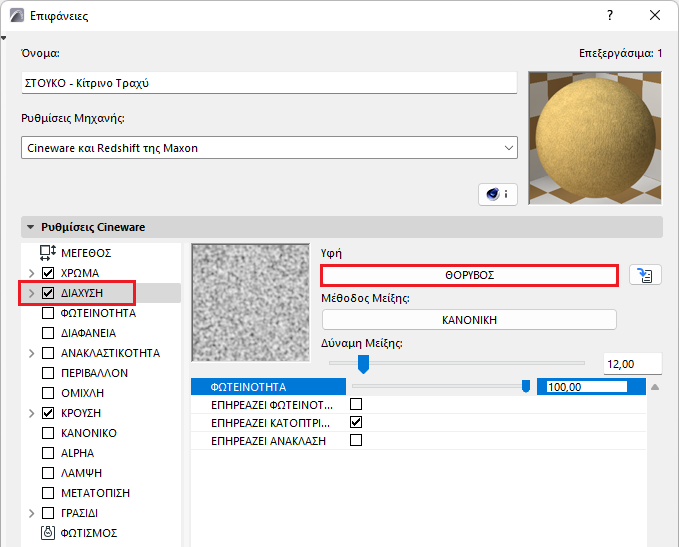Viewport: 679px width, 547px height.
Task: Click the Δύναμη Μείξης slider handle
Action: (x=363, y=364)
